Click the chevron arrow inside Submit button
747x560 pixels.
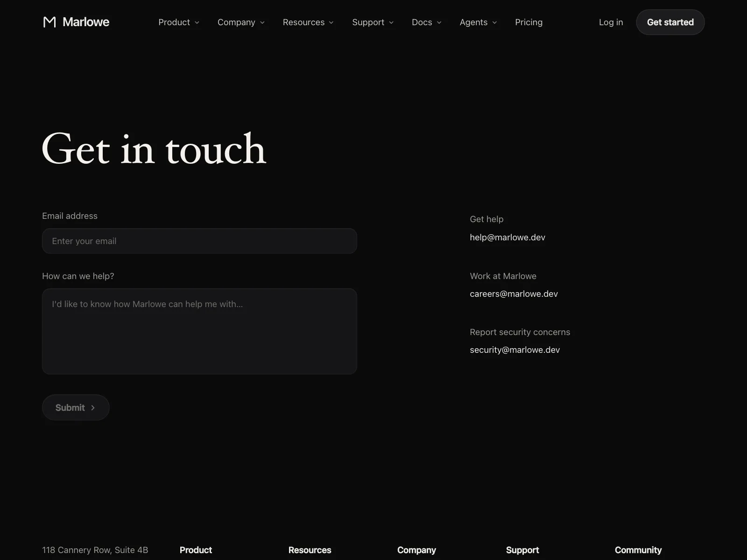tap(93, 408)
